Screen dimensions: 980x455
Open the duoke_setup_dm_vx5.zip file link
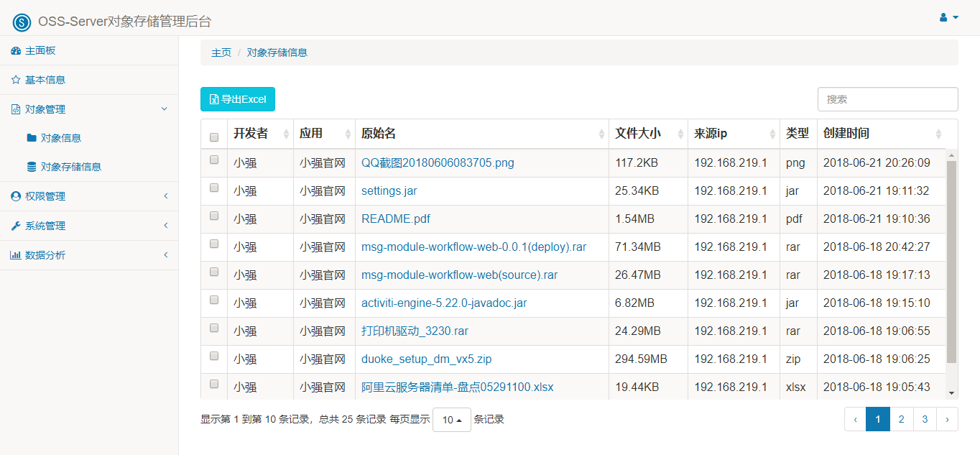[427, 359]
